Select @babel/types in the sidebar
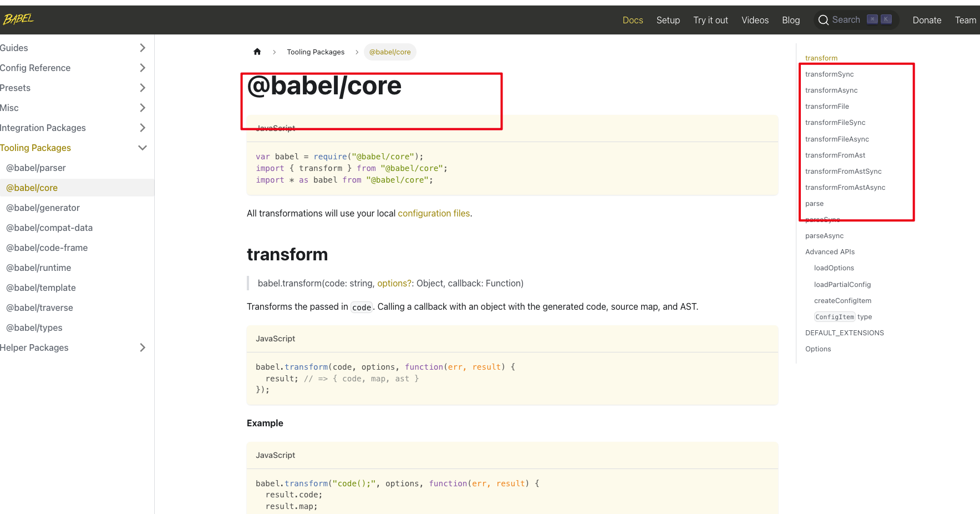Image resolution: width=980 pixels, height=514 pixels. coord(34,327)
